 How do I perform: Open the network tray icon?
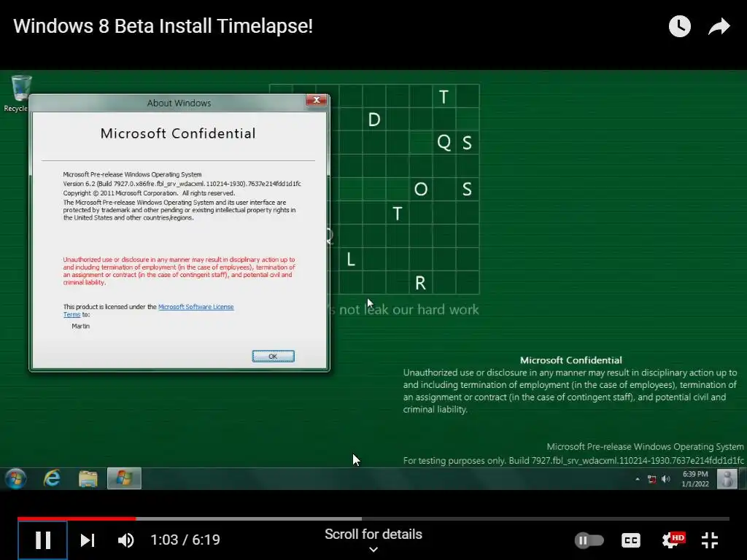[651, 479]
